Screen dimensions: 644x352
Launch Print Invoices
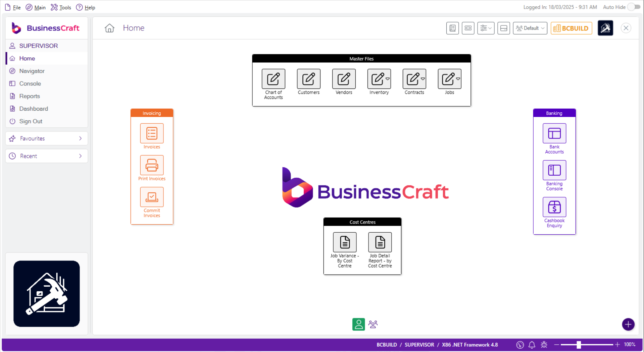tap(152, 165)
